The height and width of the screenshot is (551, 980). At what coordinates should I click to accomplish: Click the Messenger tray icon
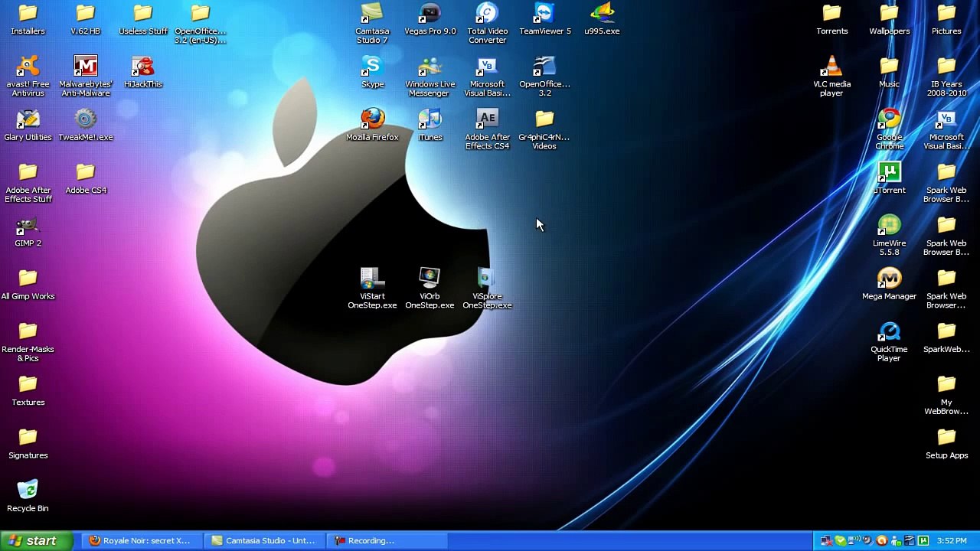[896, 541]
